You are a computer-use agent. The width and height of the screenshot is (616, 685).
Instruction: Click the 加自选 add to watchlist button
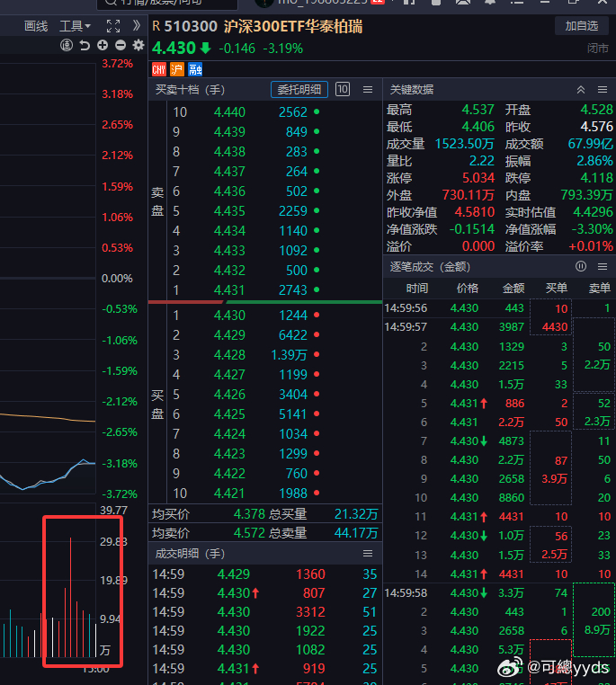[582, 26]
